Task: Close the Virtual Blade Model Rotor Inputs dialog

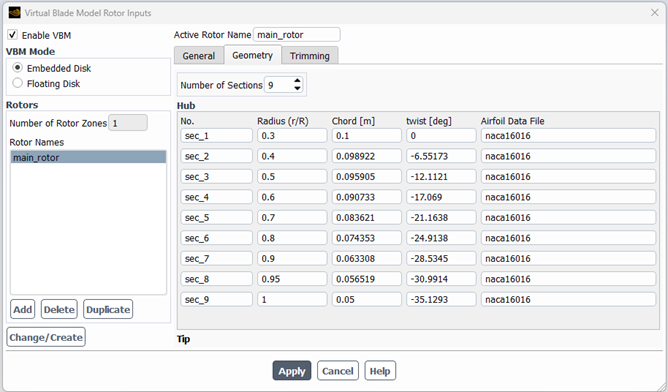Action: [654, 13]
